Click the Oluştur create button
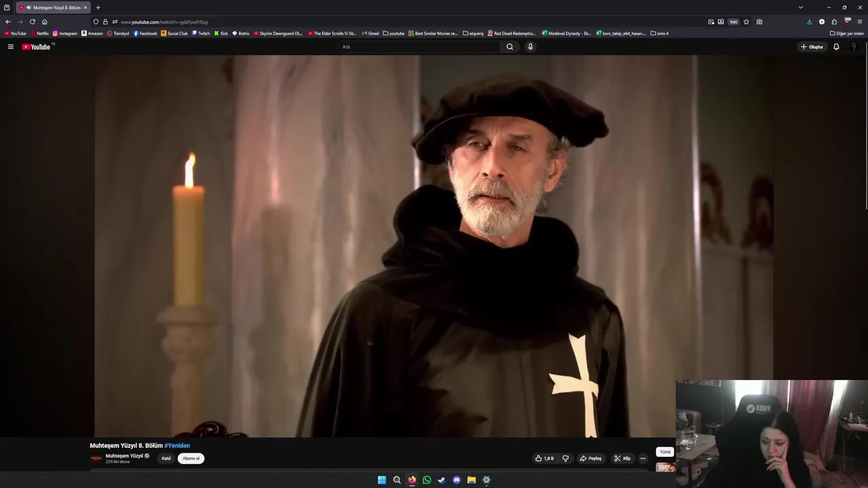 812,47
